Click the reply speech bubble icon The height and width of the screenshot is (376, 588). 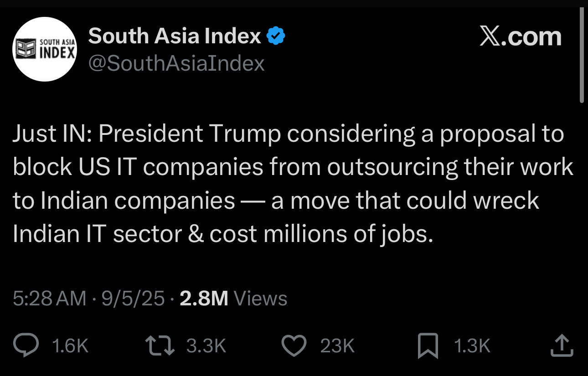pos(26,346)
